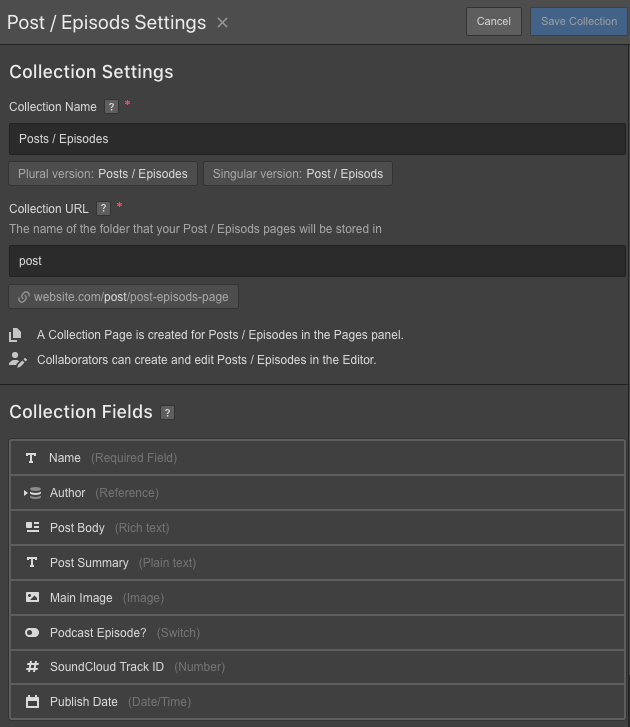This screenshot has height=727, width=630.
Task: Click the text icon of the Name field
Action: (x=31, y=458)
